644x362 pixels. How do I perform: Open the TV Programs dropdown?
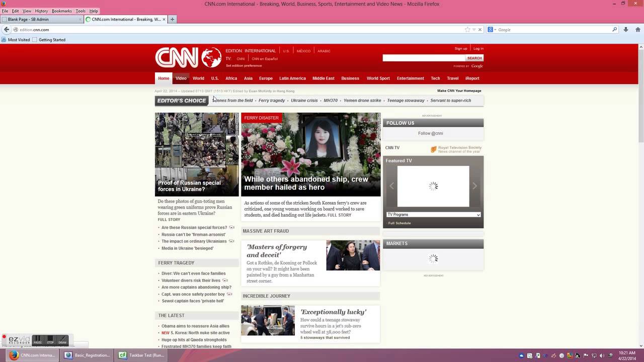point(433,215)
